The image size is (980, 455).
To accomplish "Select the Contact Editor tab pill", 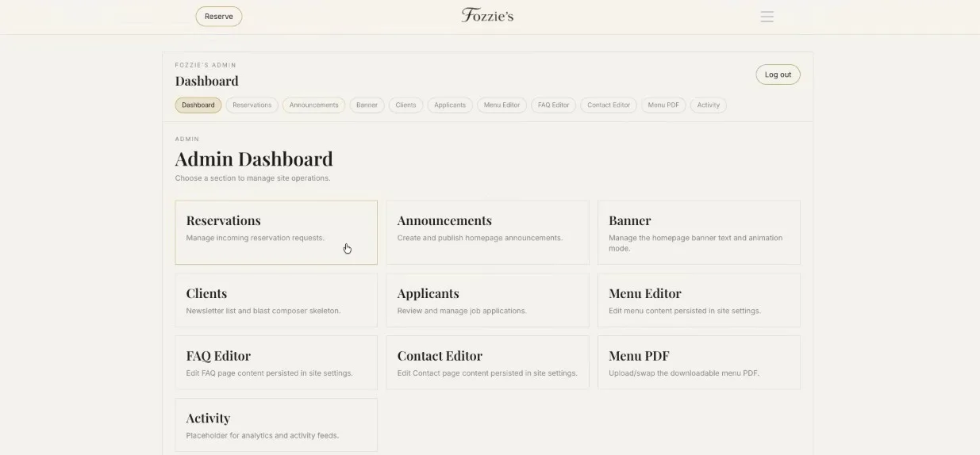I will pos(609,105).
